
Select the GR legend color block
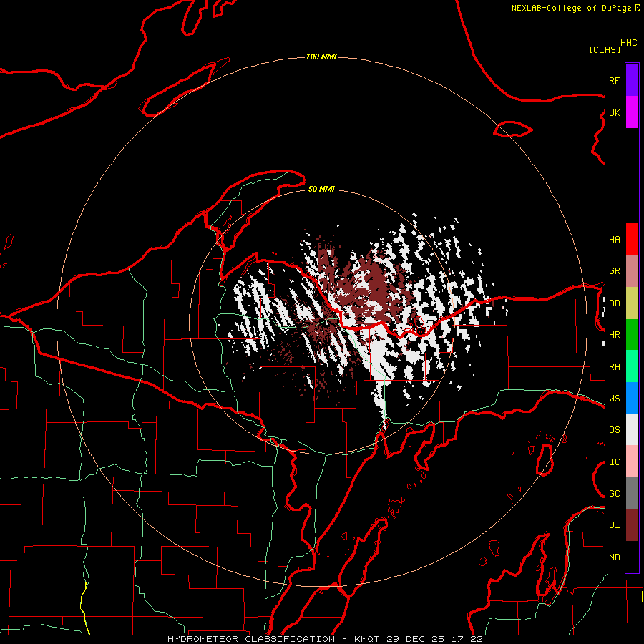pyautogui.click(x=632, y=270)
